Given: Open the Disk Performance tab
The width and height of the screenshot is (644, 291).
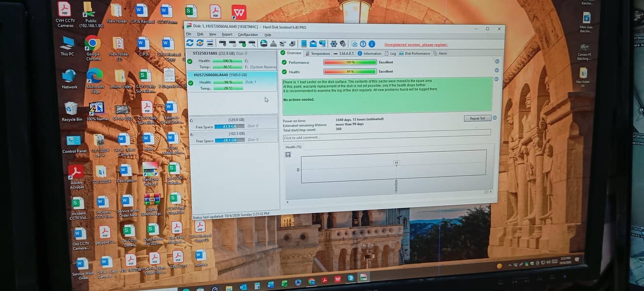Looking at the screenshot, I should [x=415, y=53].
